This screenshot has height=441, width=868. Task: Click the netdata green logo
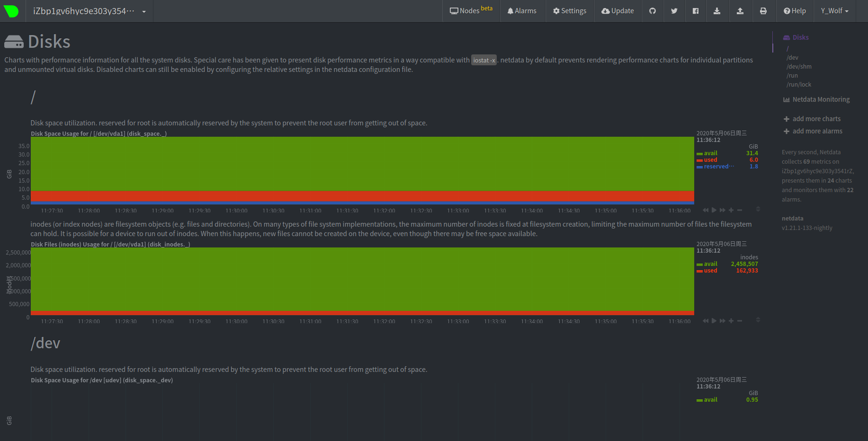pyautogui.click(x=11, y=11)
